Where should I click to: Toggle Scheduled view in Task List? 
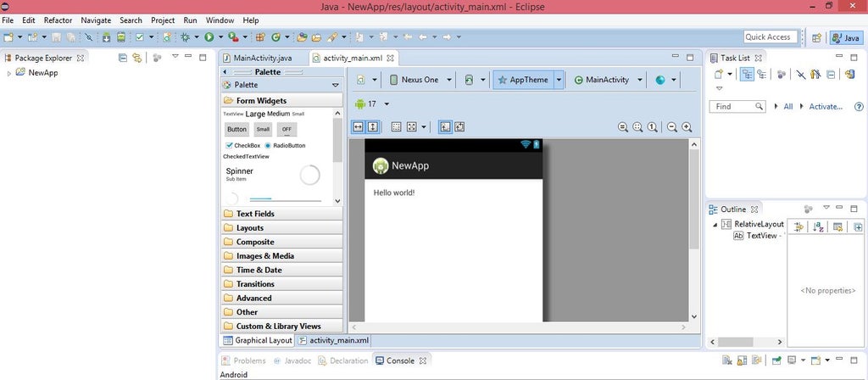coord(762,75)
